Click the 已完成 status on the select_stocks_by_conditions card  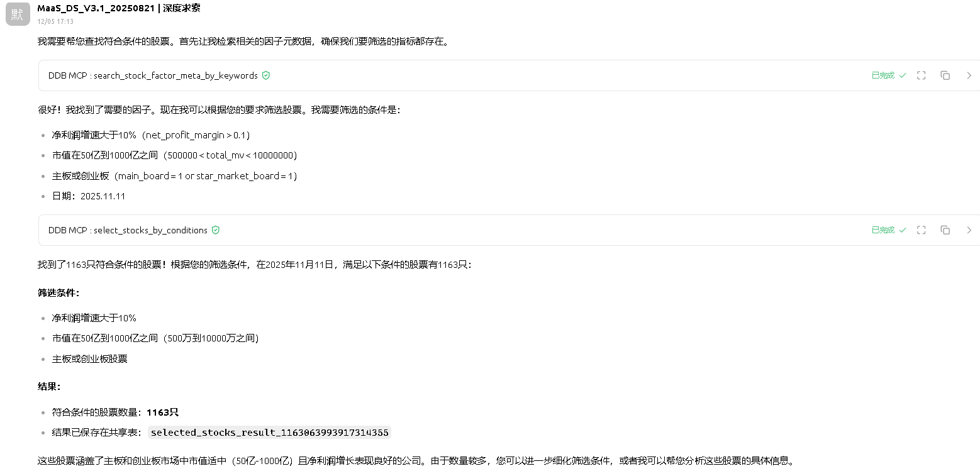pyautogui.click(x=883, y=230)
